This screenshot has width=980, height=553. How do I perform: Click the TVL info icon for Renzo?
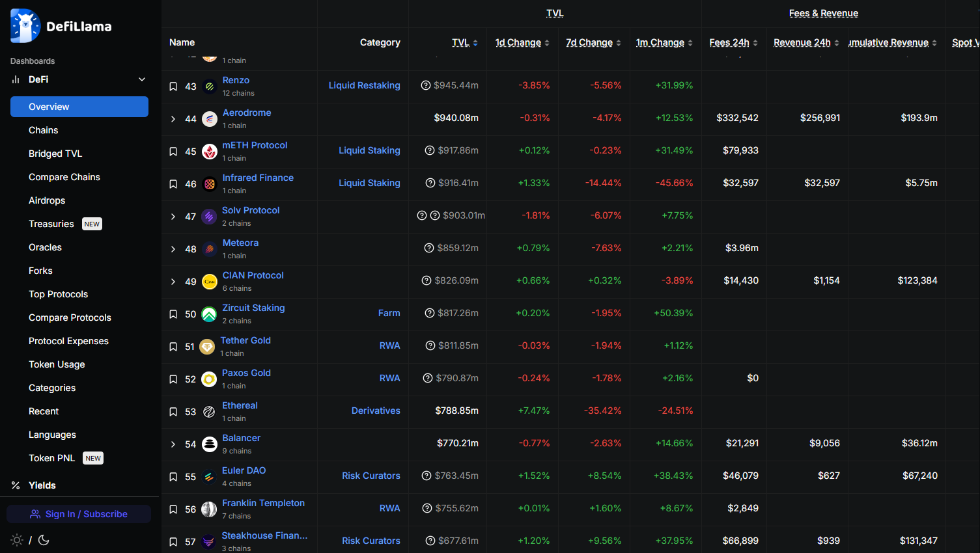pos(426,85)
